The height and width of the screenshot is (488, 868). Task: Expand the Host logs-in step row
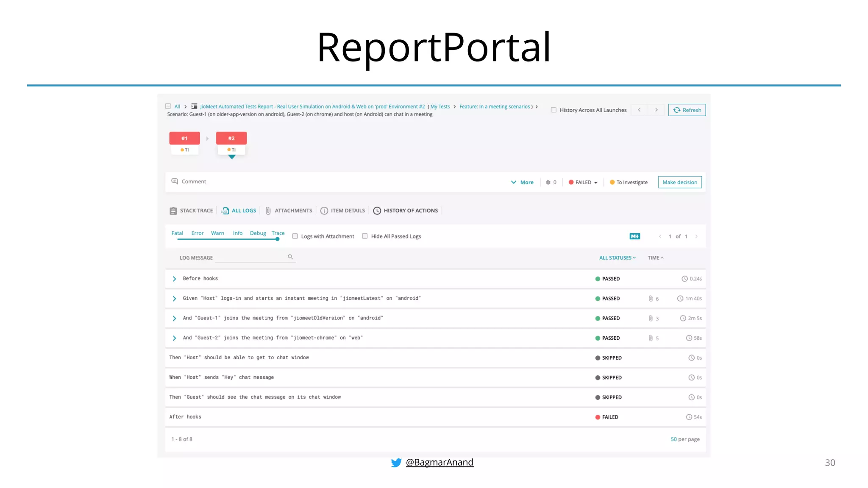[174, 299]
